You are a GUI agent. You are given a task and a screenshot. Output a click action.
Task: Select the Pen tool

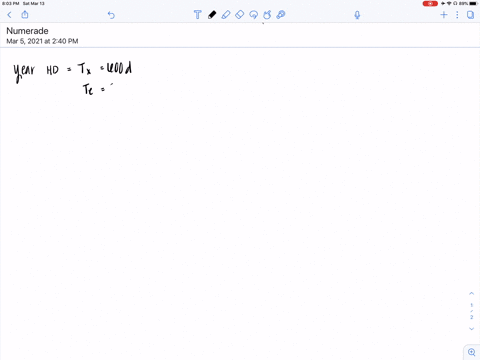click(212, 15)
